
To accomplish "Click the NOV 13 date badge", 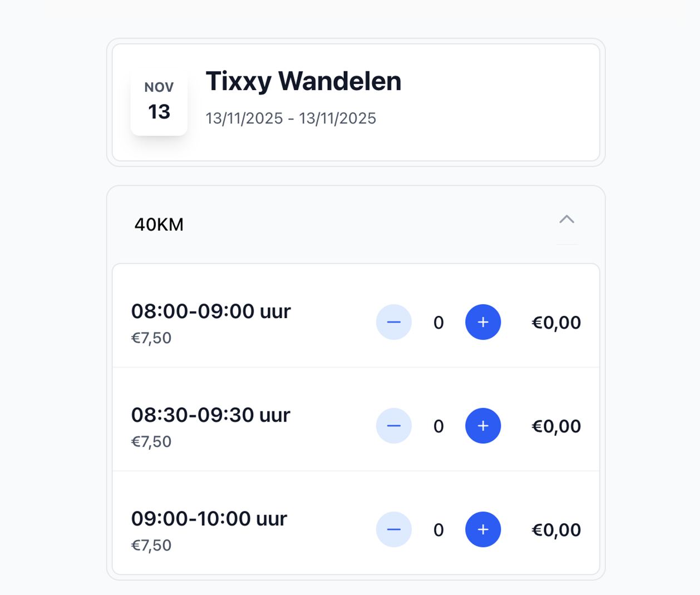I will click(159, 102).
